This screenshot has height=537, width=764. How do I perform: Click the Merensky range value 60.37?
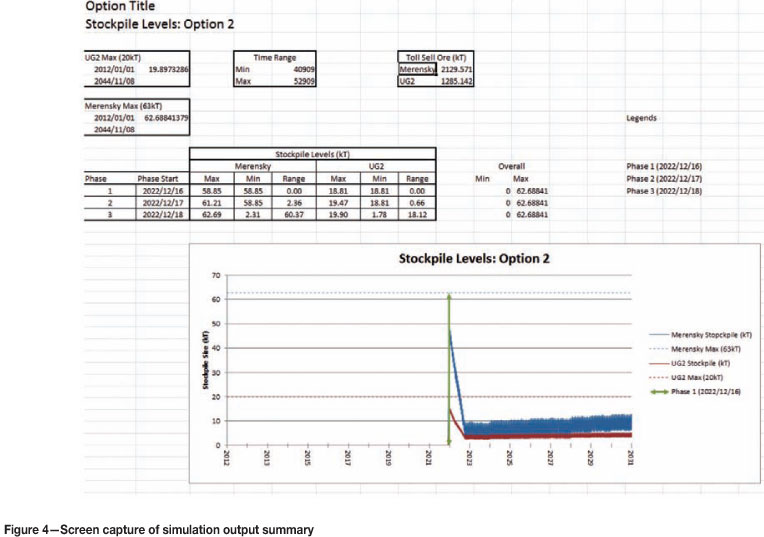click(294, 214)
